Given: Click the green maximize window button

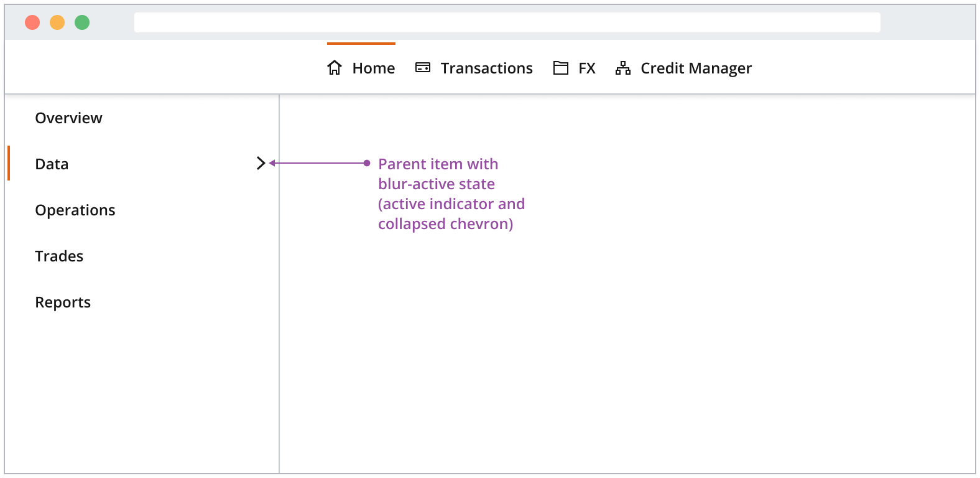Looking at the screenshot, I should [x=82, y=22].
